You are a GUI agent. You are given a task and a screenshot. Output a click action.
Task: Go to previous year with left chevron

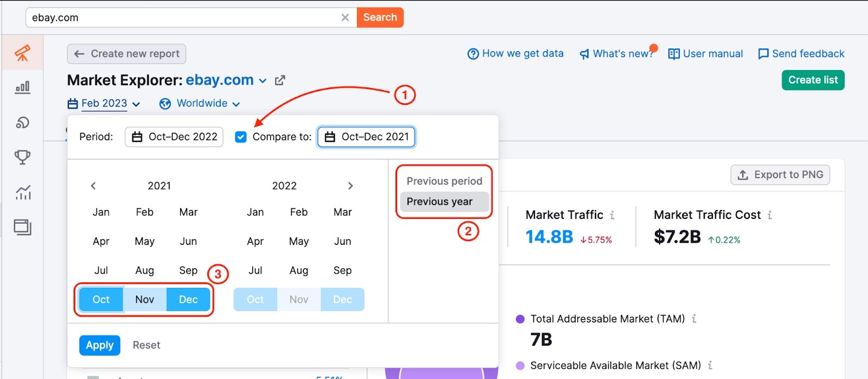(x=93, y=186)
